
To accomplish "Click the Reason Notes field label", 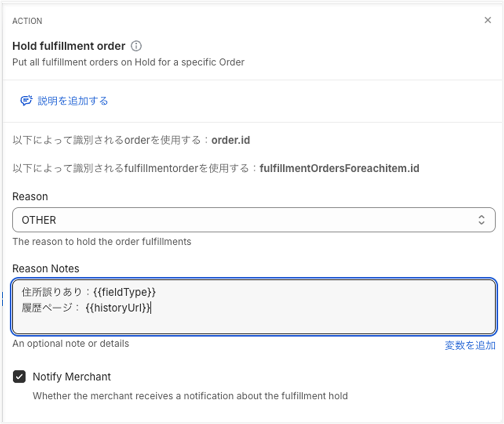I will [46, 268].
